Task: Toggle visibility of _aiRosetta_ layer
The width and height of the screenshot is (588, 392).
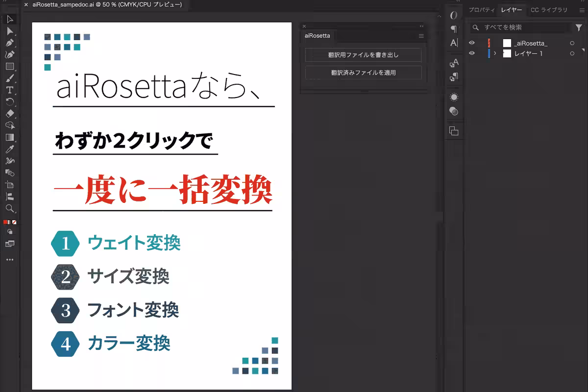Action: coord(472,43)
